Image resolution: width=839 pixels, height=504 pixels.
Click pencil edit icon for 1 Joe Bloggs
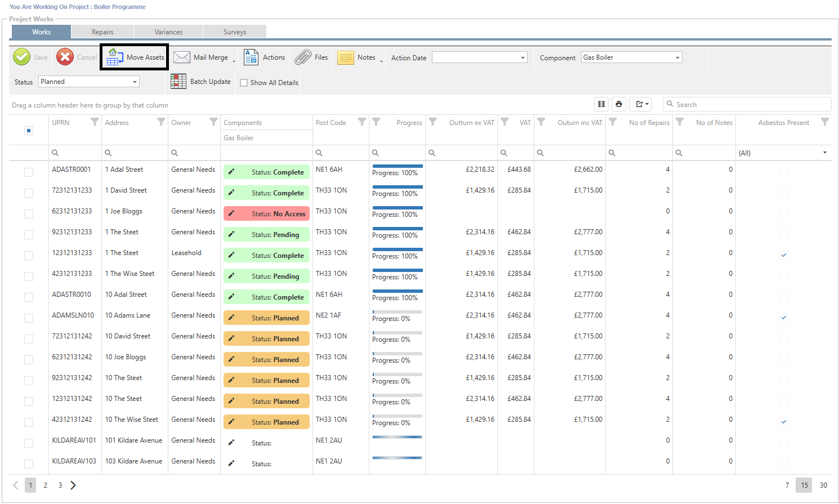point(231,213)
